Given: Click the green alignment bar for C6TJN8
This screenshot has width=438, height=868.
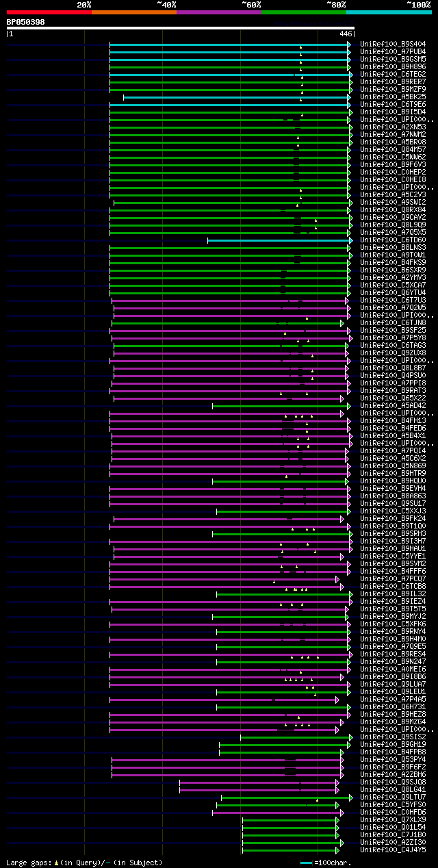Looking at the screenshot, I should [227, 323].
